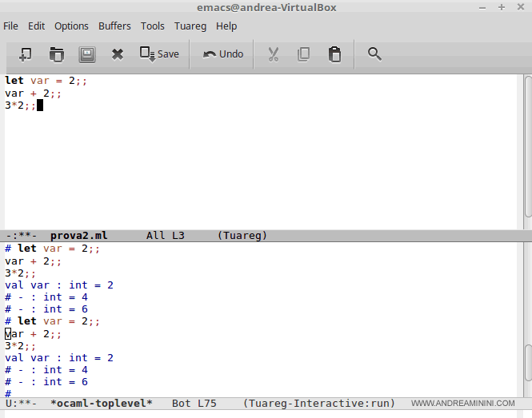
Task: Click the Open Directory (Dired) toolbar icon
Action: pos(86,54)
